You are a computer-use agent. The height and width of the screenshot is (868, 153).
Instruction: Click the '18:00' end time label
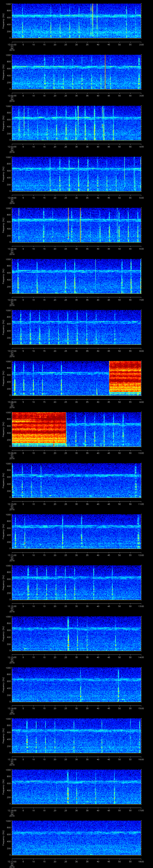141,862
